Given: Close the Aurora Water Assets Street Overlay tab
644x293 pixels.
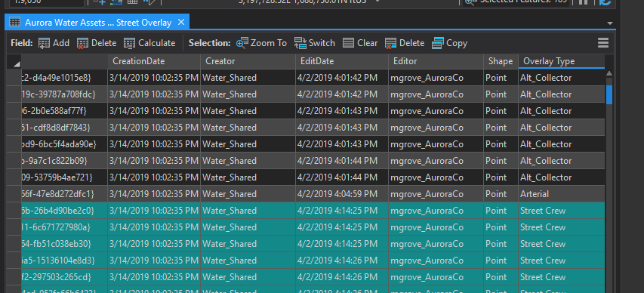Looking at the screenshot, I should tap(181, 22).
